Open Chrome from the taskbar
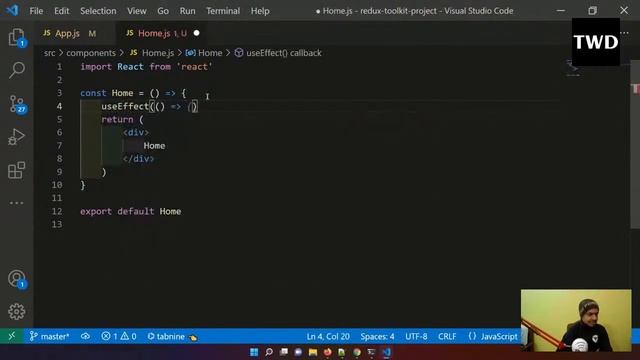The height and width of the screenshot is (360, 640). pos(357,352)
